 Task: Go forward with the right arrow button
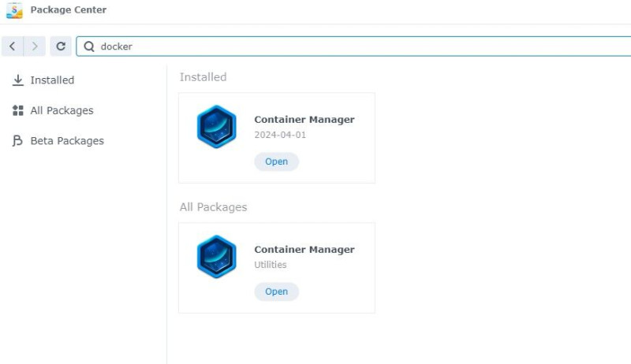[x=35, y=46]
